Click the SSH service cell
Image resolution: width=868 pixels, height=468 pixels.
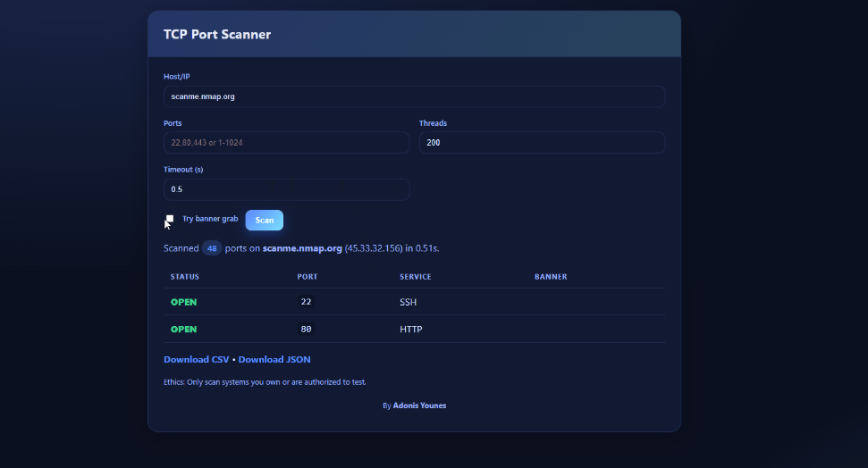408,302
